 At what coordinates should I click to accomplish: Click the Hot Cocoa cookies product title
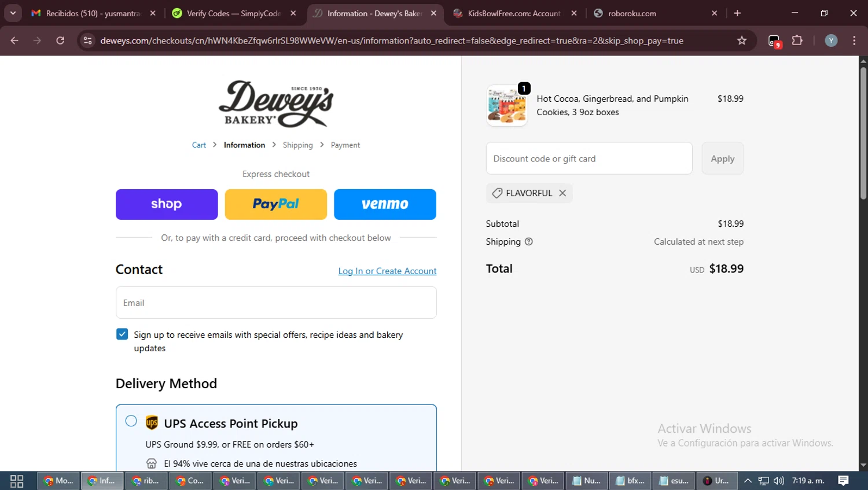point(612,105)
